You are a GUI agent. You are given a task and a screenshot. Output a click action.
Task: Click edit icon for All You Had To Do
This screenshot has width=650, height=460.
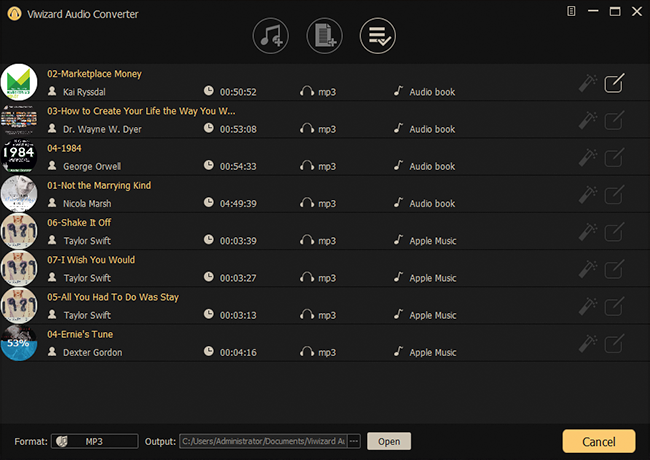click(615, 306)
